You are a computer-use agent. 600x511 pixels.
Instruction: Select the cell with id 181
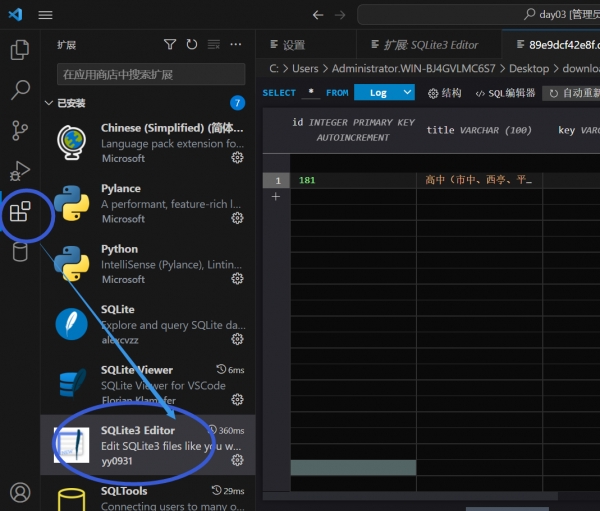pos(353,180)
